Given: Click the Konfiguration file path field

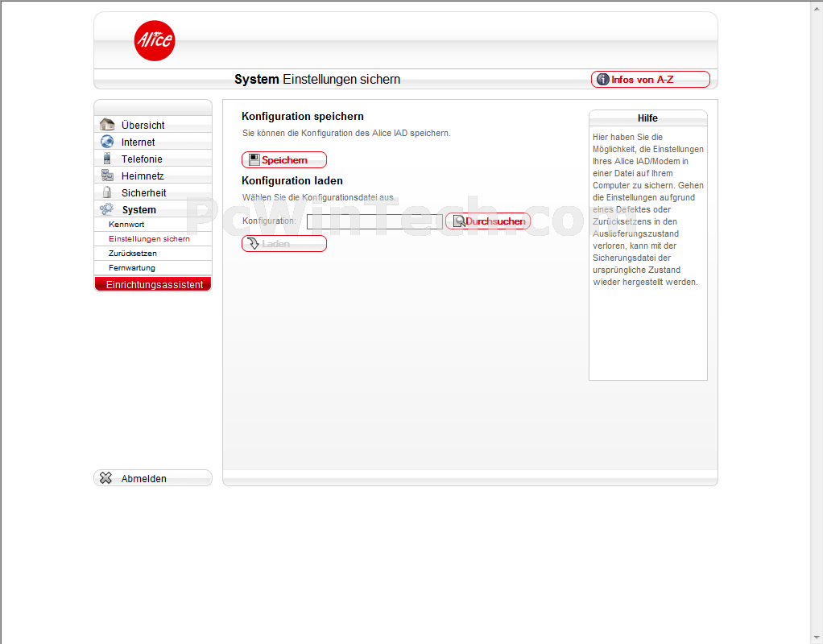Looking at the screenshot, I should [374, 221].
